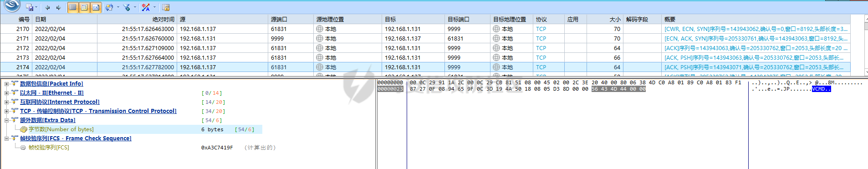Click destination globe icon in packet 2171
This screenshot has width=868, height=169.
[496, 39]
